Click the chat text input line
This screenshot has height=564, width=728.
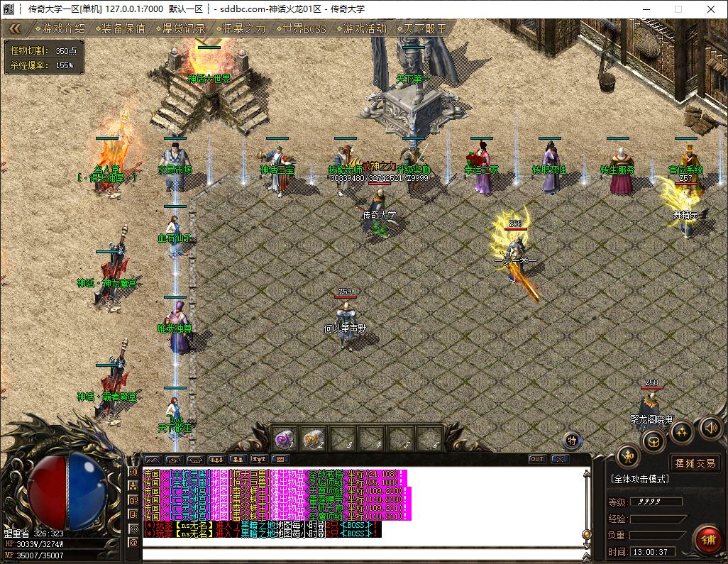[363, 554]
